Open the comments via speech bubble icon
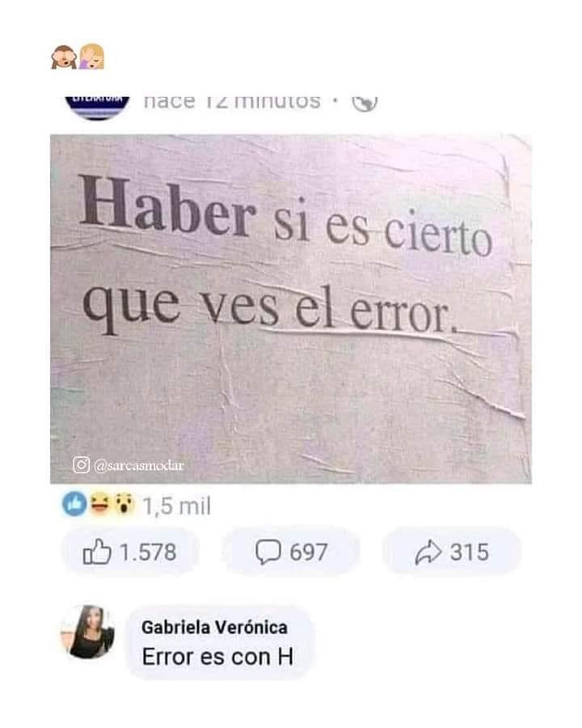The width and height of the screenshot is (582, 728). coord(268,552)
